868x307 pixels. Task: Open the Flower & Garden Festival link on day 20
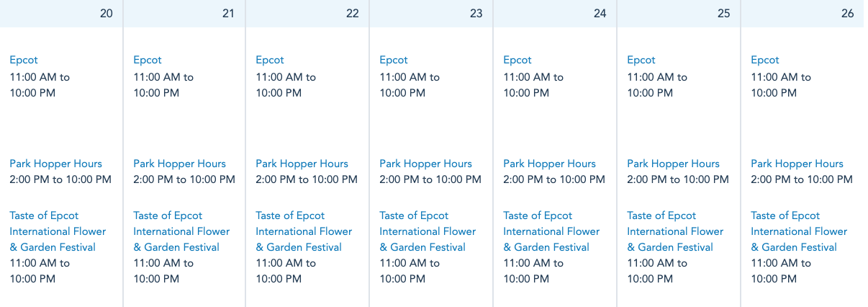tap(58, 231)
